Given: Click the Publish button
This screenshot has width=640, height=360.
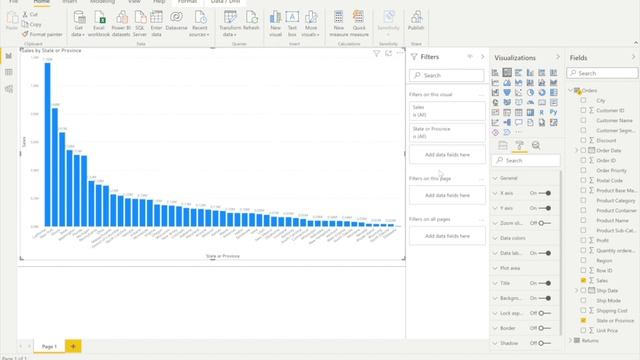Looking at the screenshot, I should pyautogui.click(x=416, y=20).
